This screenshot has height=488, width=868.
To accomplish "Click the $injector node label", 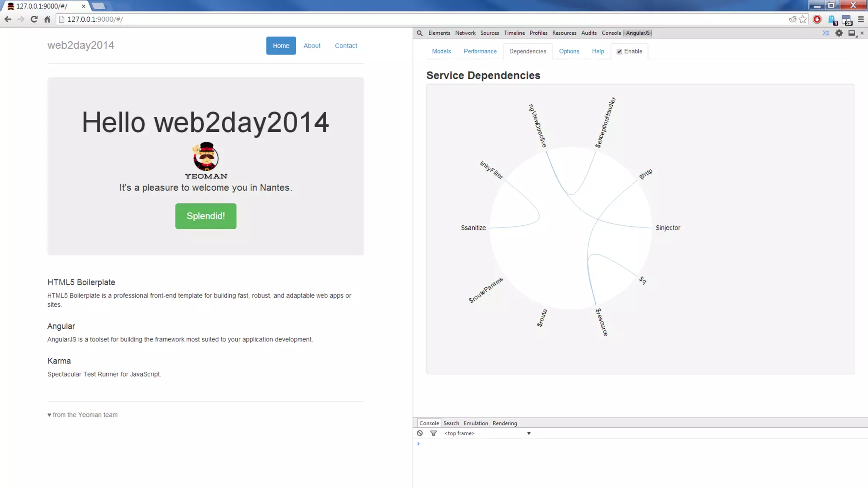I will tap(668, 228).
